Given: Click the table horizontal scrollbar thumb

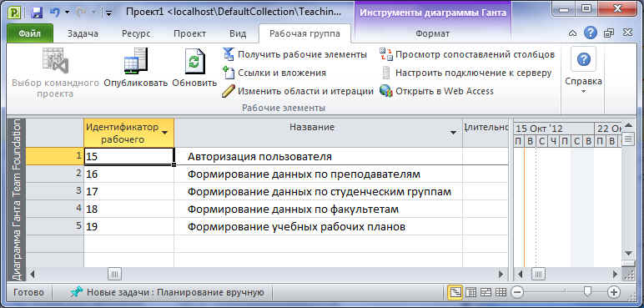Looking at the screenshot, I should (114, 274).
